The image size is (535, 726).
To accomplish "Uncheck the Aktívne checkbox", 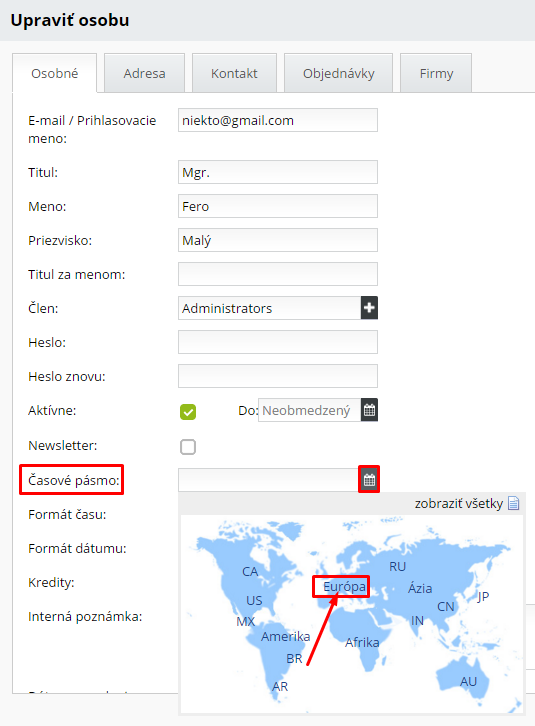I will pyautogui.click(x=188, y=412).
